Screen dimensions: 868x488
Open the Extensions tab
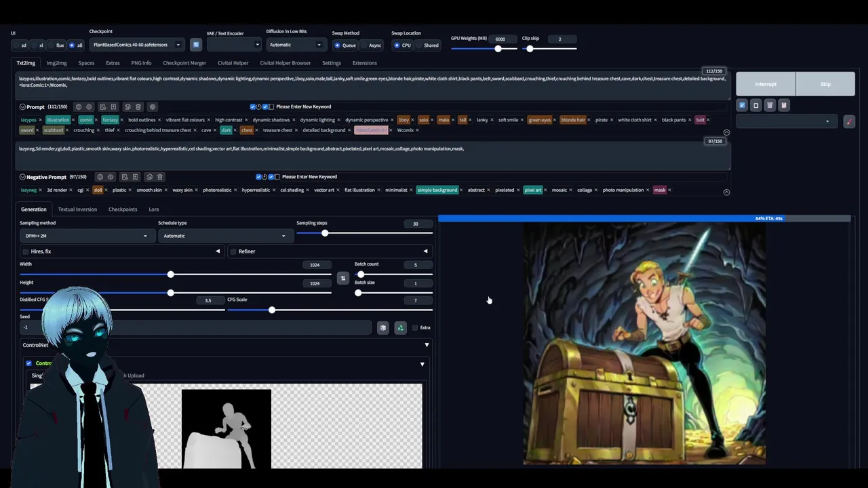click(364, 63)
